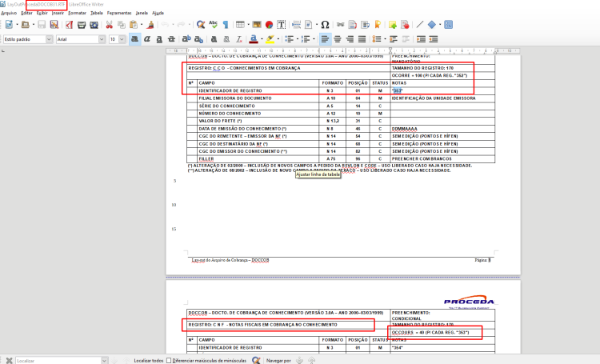
Task: Toggle Italic formatting
Action: tap(147, 39)
